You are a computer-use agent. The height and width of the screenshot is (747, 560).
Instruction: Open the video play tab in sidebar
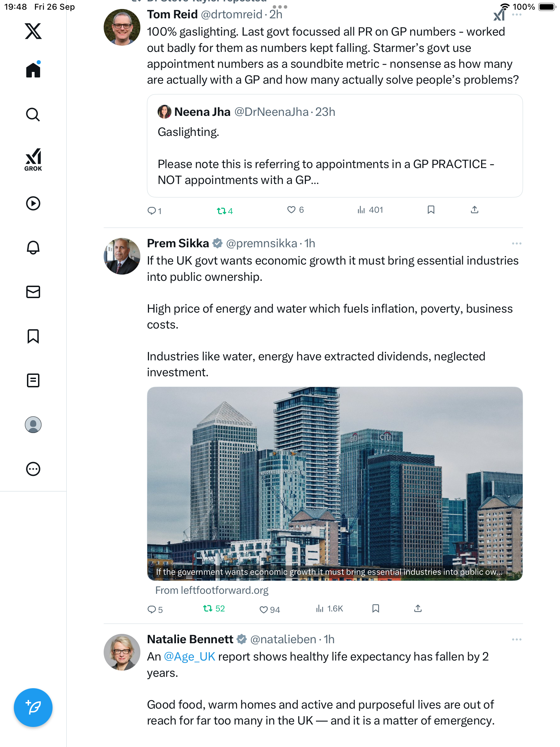click(33, 203)
